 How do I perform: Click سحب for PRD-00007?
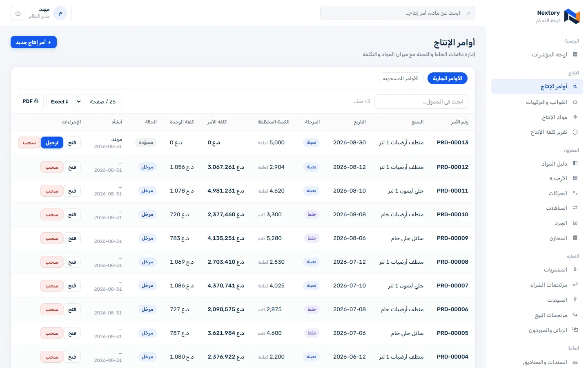tap(52, 286)
